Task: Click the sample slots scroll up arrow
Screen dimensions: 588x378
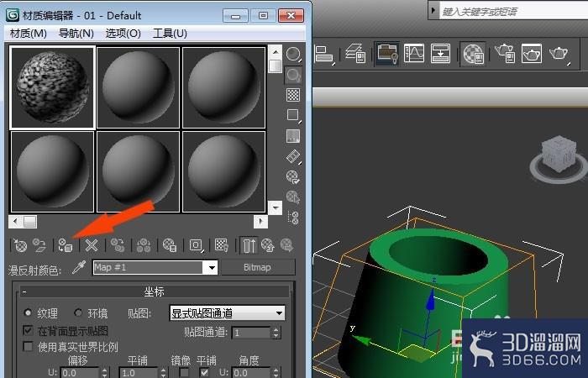Action: click(276, 52)
